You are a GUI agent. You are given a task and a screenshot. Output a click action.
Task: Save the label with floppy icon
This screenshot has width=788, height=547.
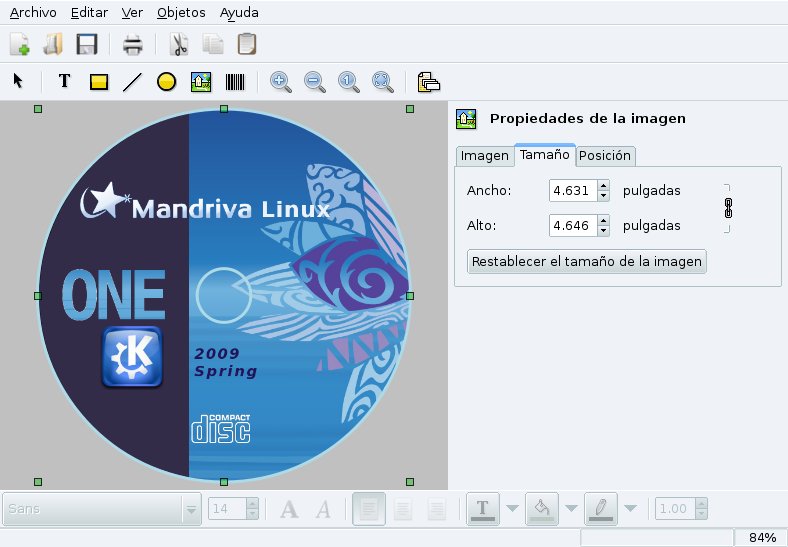click(x=86, y=44)
